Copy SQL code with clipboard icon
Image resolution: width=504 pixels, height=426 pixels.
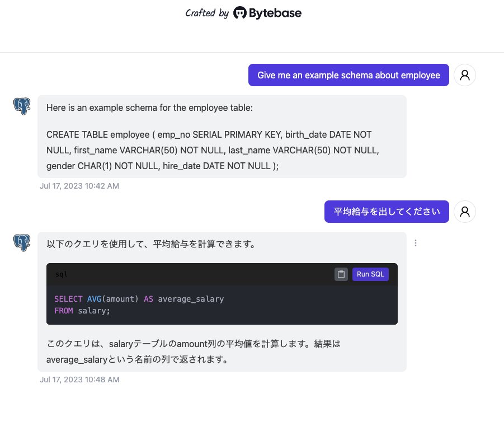tap(341, 274)
